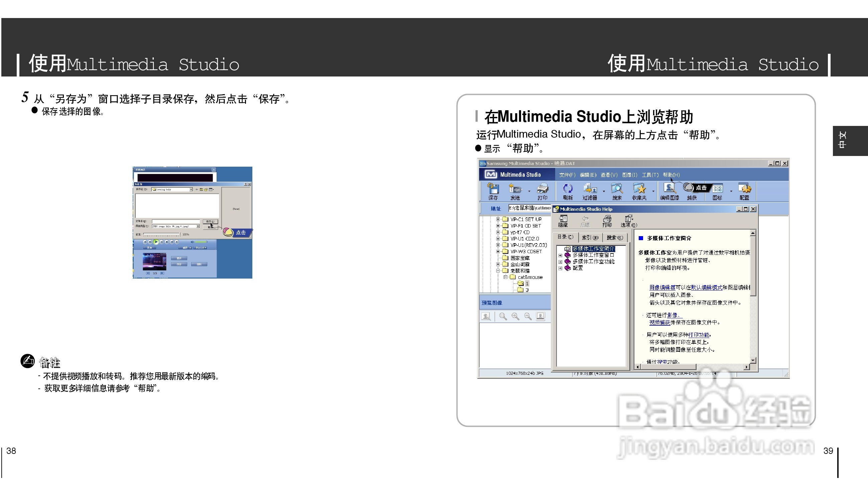Switch to the 索引(N) tab in Help
This screenshot has width=868, height=495.
click(590, 237)
